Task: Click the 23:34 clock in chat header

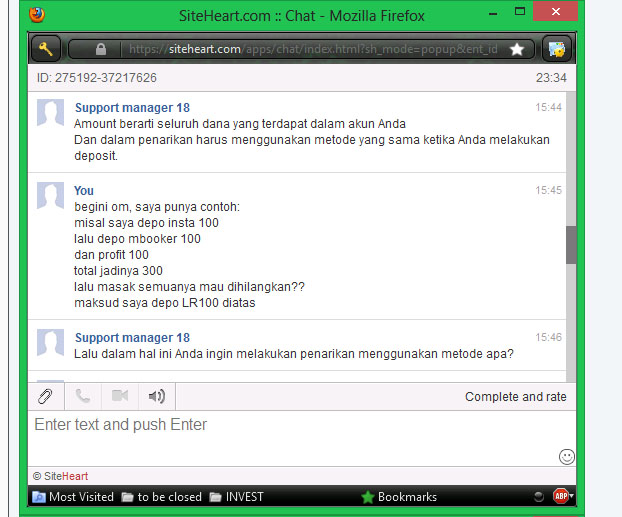Action: [x=551, y=78]
